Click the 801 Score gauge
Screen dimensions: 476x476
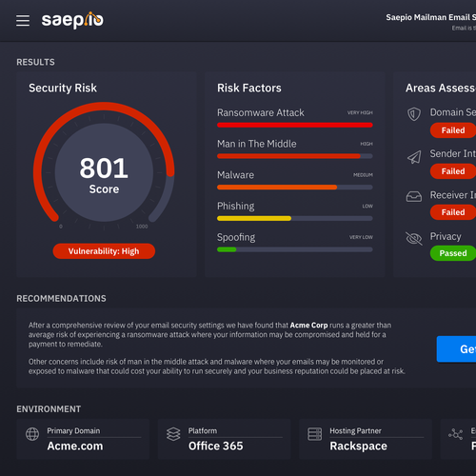[x=104, y=172]
